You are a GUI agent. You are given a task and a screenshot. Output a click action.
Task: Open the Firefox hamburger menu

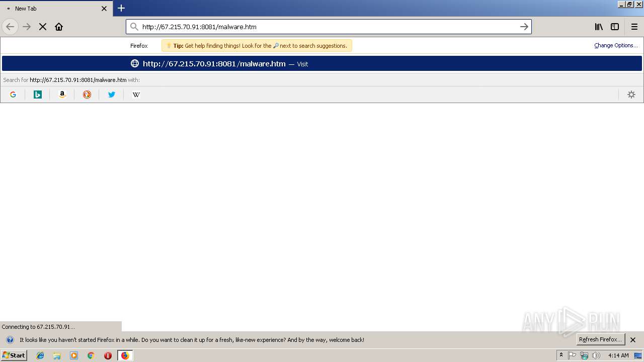pyautogui.click(x=634, y=27)
